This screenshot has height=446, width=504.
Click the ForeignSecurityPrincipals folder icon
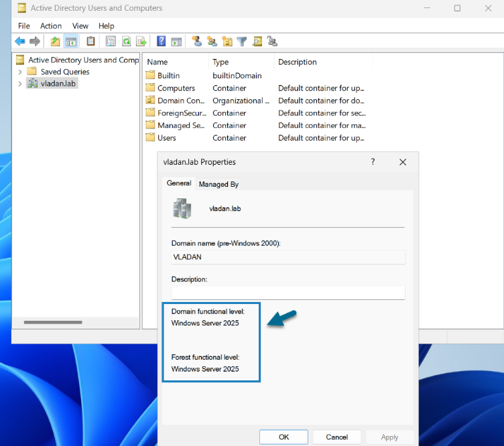click(150, 113)
